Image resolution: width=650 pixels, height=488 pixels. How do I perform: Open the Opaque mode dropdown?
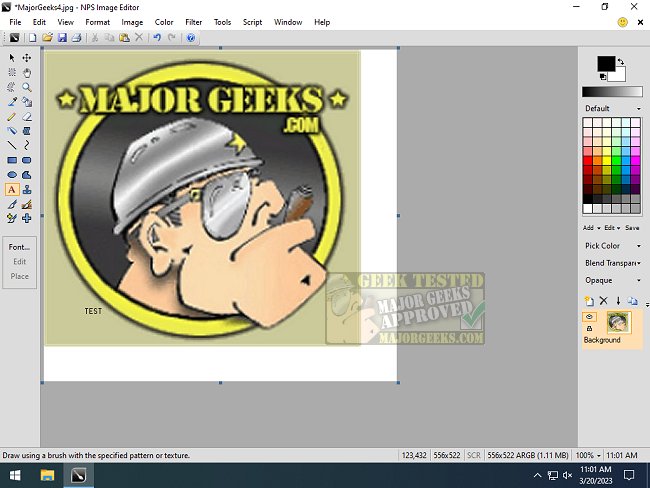[x=612, y=280]
